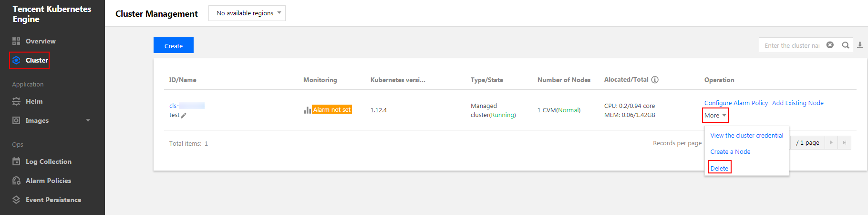
Task: Open the Event Persistence menu item
Action: click(53, 200)
